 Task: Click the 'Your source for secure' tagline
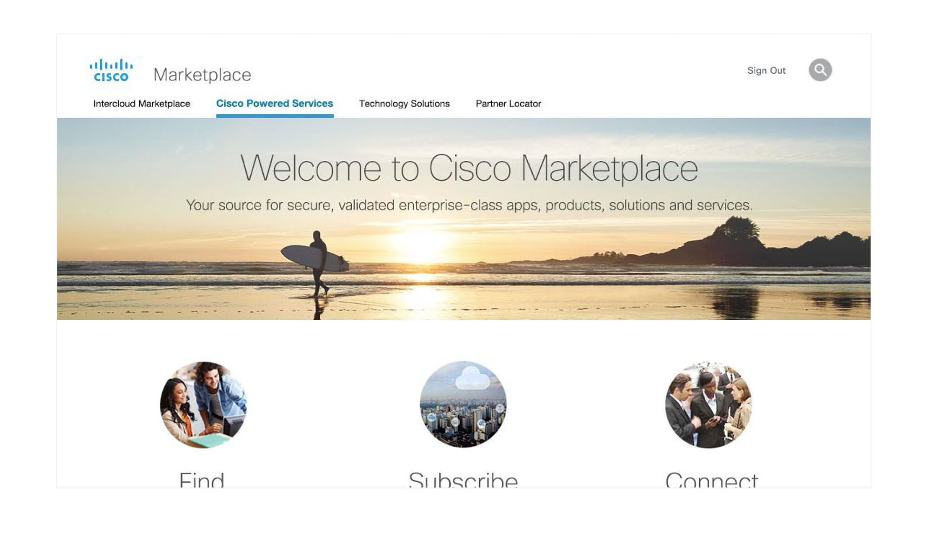click(x=469, y=205)
